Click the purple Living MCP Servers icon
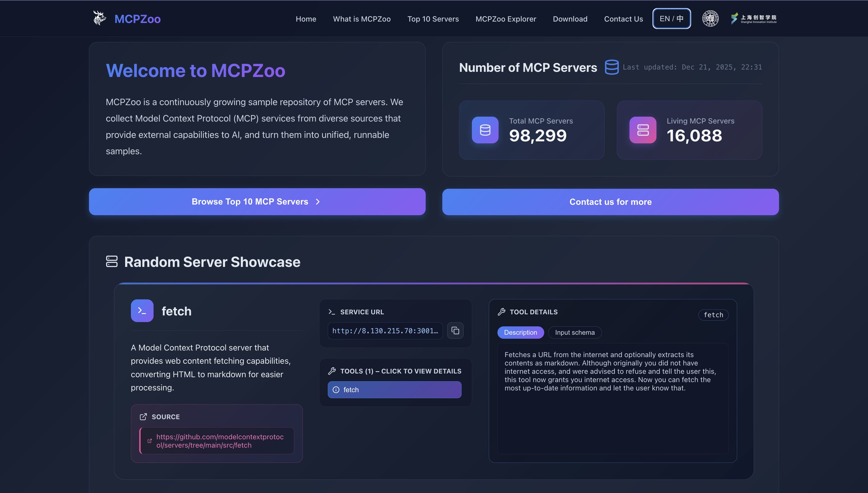Screen dimensions: 868x493 [x=642, y=130]
